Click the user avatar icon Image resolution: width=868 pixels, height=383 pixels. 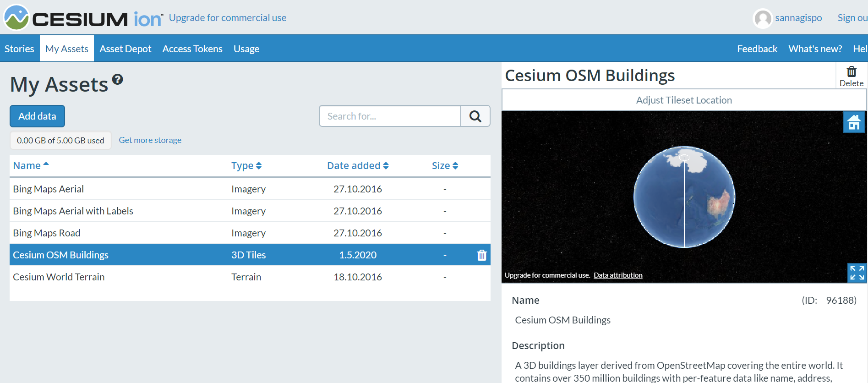coord(763,18)
